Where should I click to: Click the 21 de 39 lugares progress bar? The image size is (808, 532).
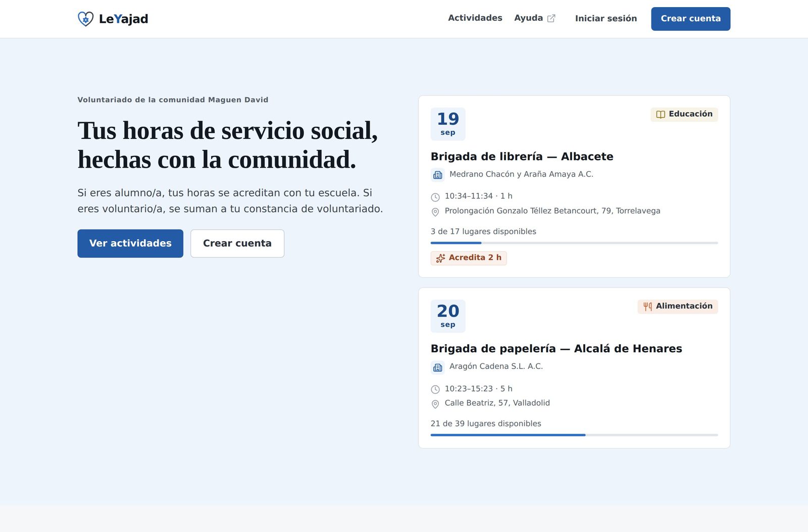click(574, 435)
